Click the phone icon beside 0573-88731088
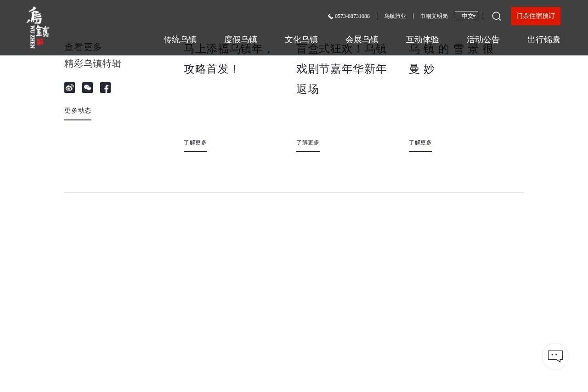The height and width of the screenshot is (392, 588). click(x=330, y=17)
